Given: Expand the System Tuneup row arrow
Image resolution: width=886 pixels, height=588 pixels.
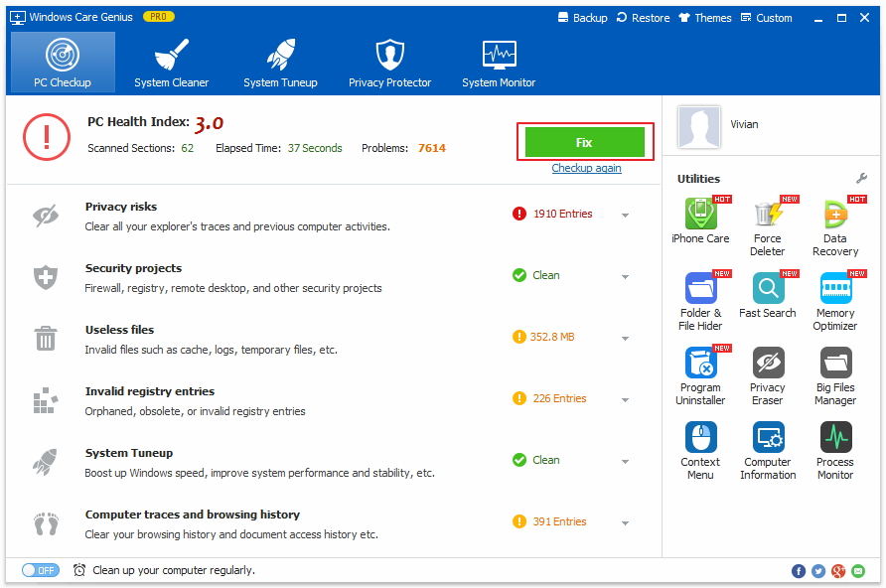Looking at the screenshot, I should (625, 462).
